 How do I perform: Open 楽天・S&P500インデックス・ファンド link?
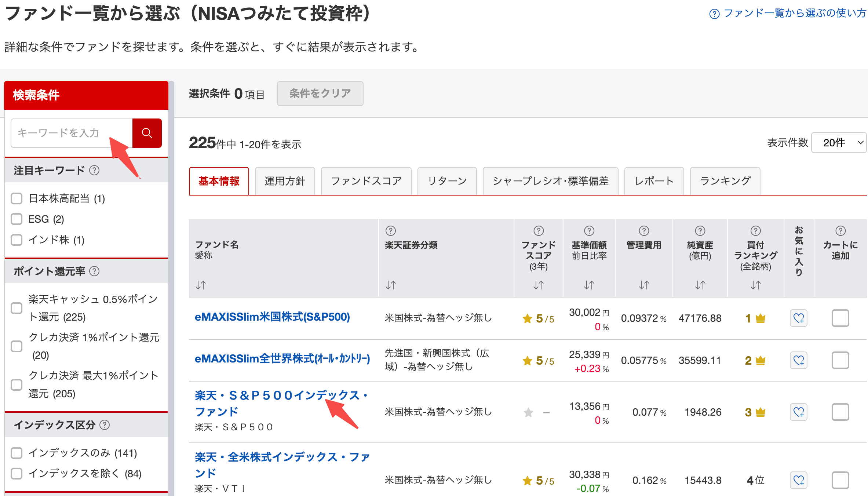[x=282, y=404]
